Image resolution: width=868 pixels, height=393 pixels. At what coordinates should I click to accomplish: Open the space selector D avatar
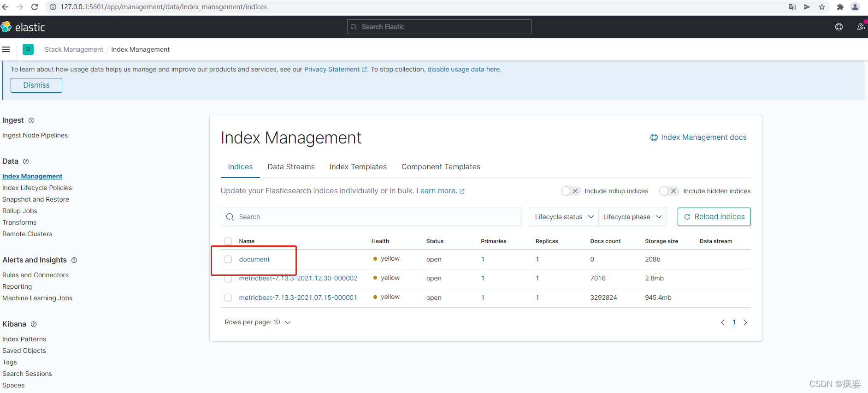pyautogui.click(x=28, y=49)
